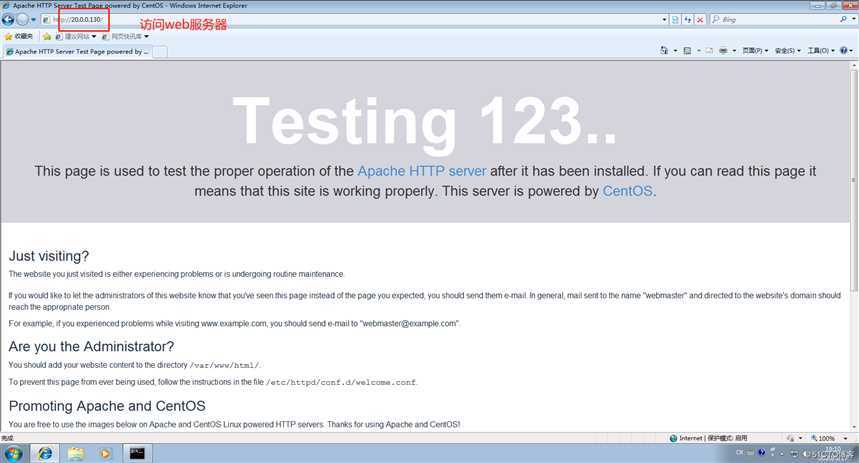Click the Are you the Administrator? heading
Image resolution: width=859 pixels, height=463 pixels.
91,346
